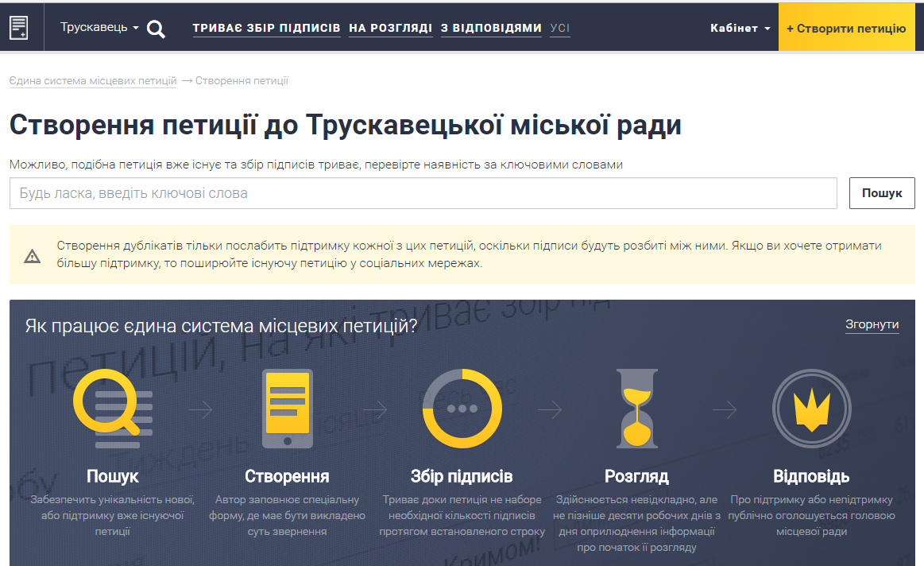Open Єдина система місцевих петицій breadcrumb
924x566 pixels.
point(92,81)
